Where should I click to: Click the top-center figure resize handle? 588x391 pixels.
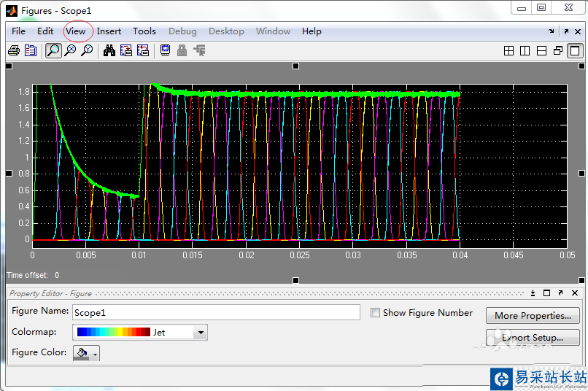tap(295, 66)
